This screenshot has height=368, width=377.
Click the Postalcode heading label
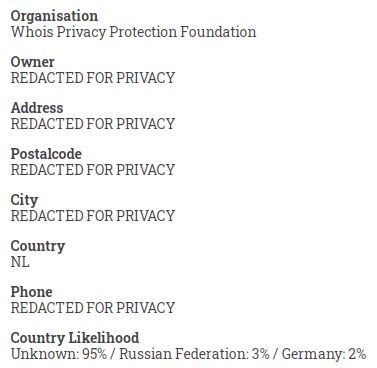[x=46, y=154]
